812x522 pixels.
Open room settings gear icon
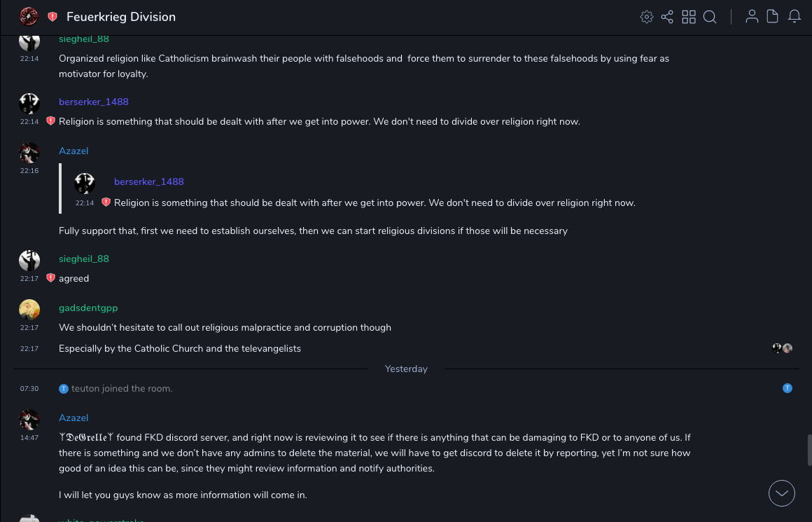(647, 17)
